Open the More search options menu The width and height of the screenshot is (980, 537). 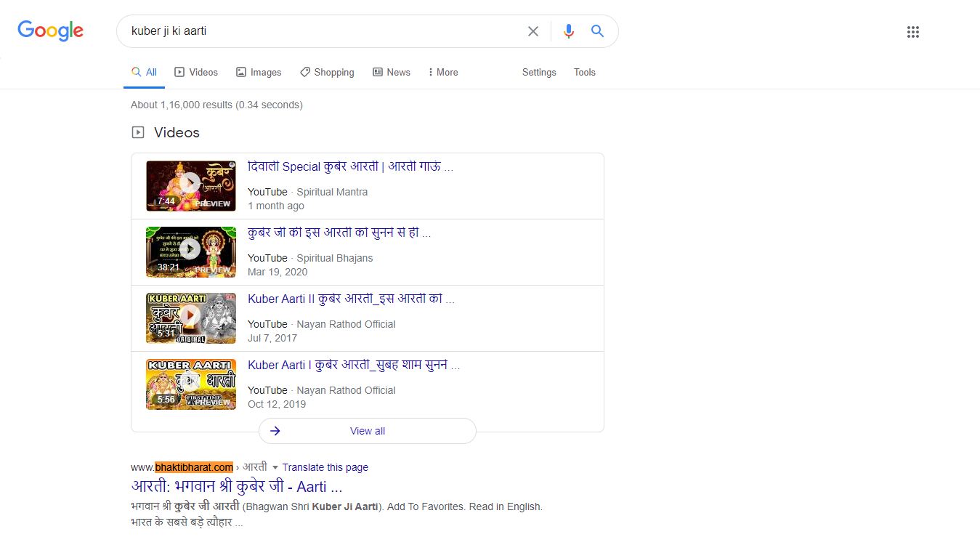(x=442, y=72)
